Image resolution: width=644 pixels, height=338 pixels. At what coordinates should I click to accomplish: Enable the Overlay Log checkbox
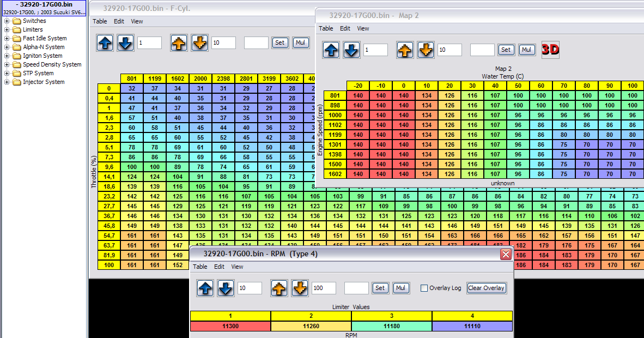424,288
